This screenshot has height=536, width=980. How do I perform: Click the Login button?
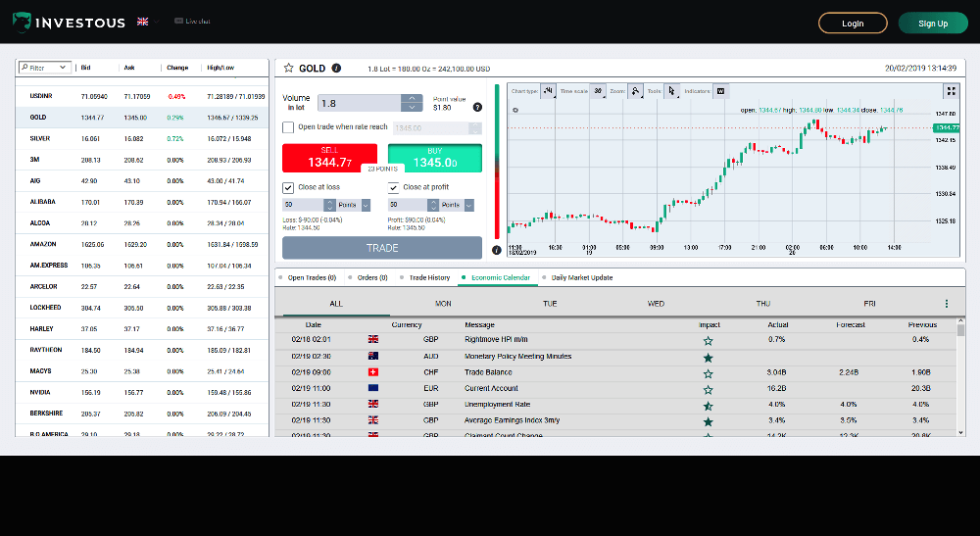tap(853, 24)
